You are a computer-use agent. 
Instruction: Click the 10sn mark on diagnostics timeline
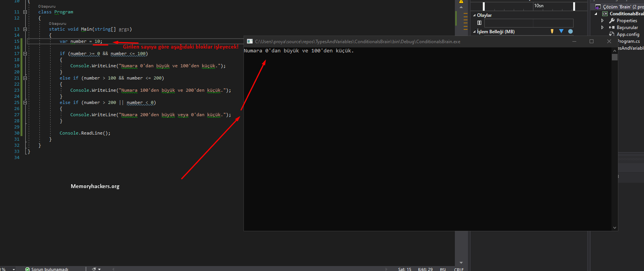click(x=539, y=6)
